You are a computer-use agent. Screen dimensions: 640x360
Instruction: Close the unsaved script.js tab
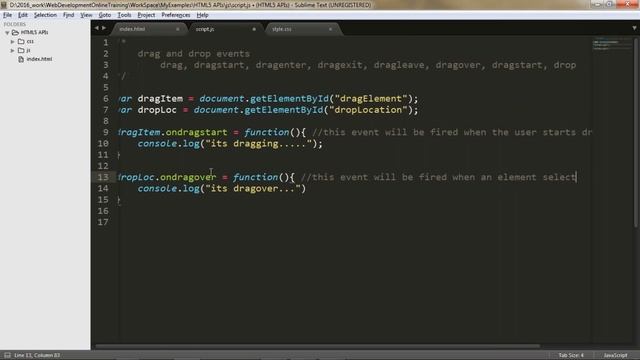tap(254, 29)
